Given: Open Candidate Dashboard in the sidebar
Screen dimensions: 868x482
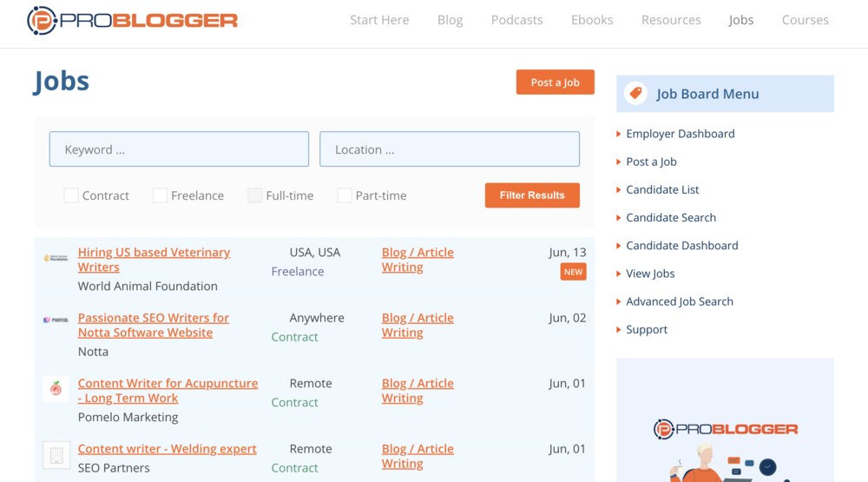Looking at the screenshot, I should click(682, 246).
